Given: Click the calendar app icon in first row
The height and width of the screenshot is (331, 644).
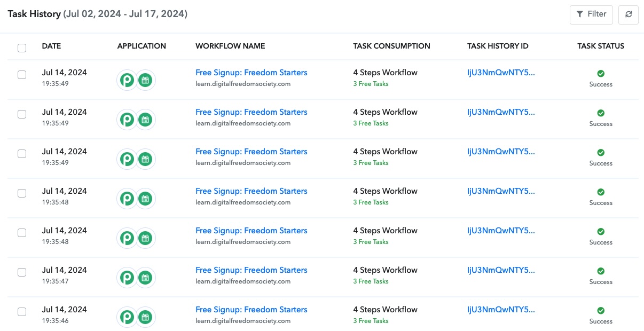Looking at the screenshot, I should tap(145, 80).
